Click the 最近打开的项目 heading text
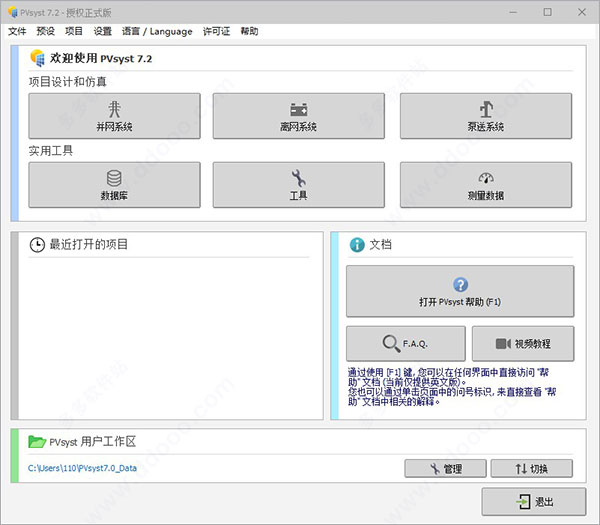 (88, 244)
